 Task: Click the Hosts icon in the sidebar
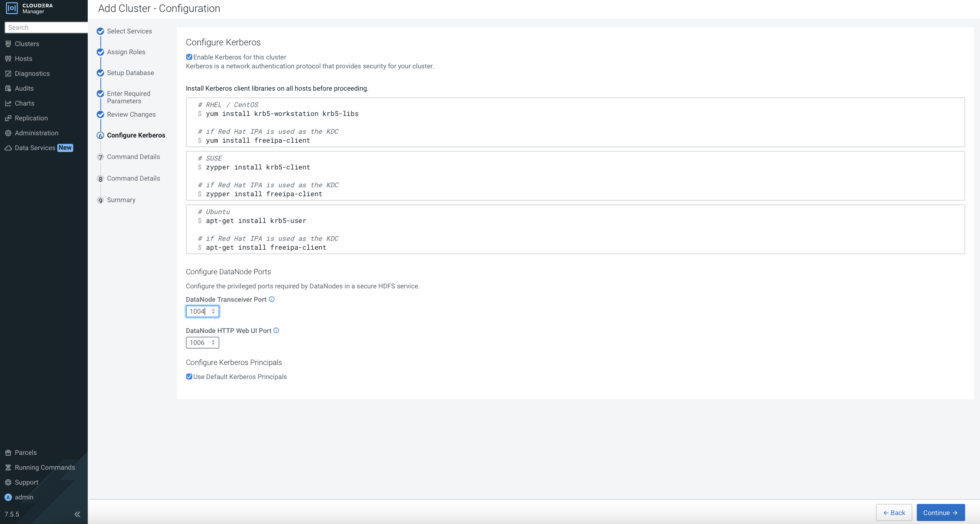(x=8, y=59)
